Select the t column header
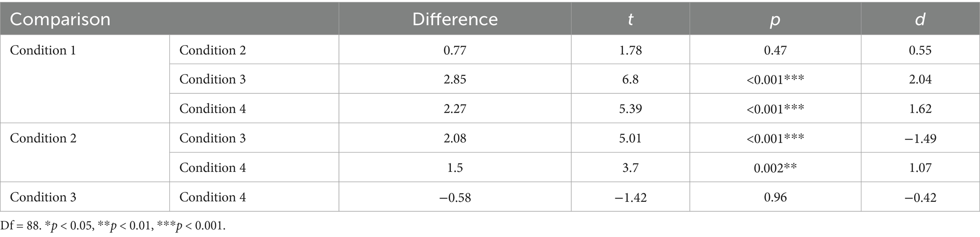This screenshot has height=237, width=980. coord(630,19)
